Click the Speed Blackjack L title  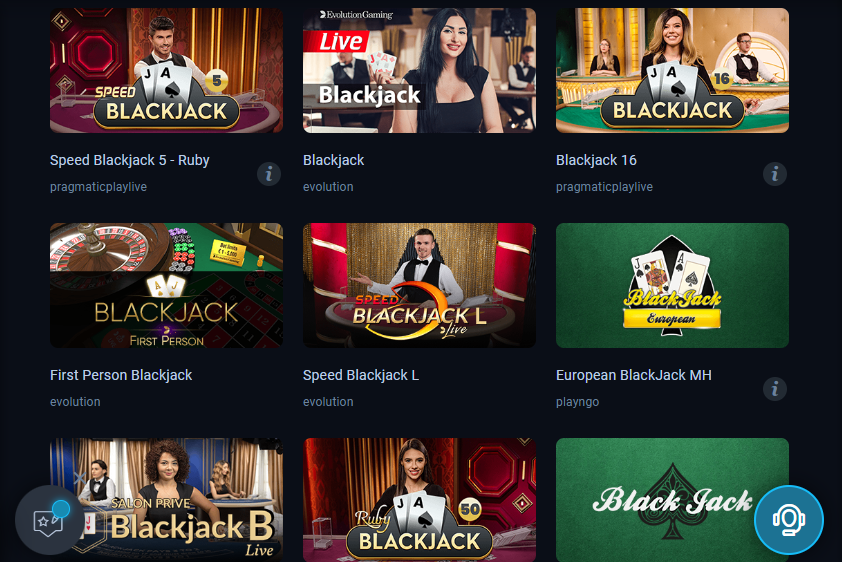point(361,375)
